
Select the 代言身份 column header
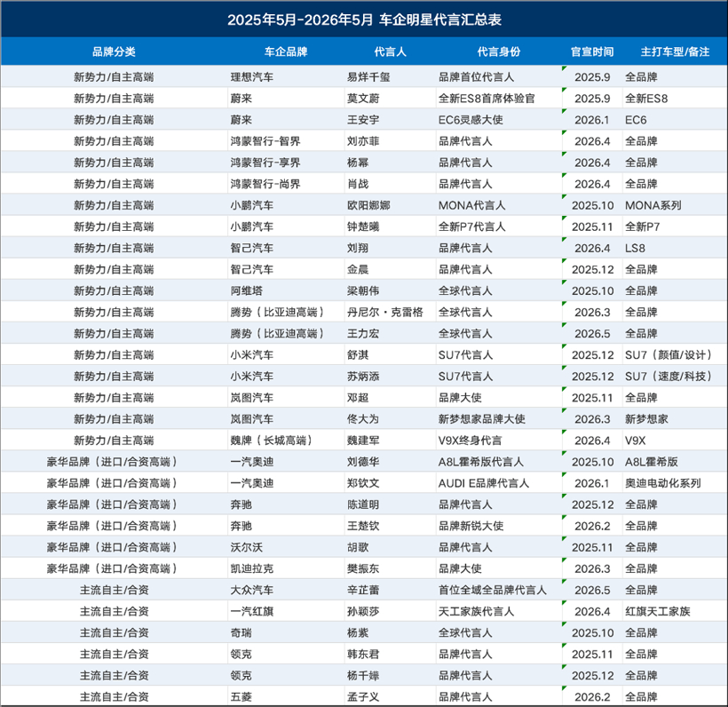pyautogui.click(x=499, y=52)
